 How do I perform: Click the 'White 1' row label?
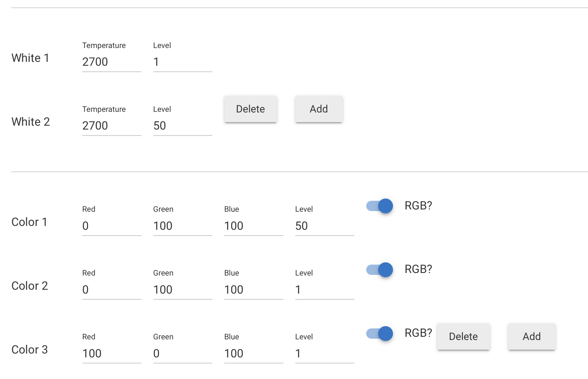point(30,58)
